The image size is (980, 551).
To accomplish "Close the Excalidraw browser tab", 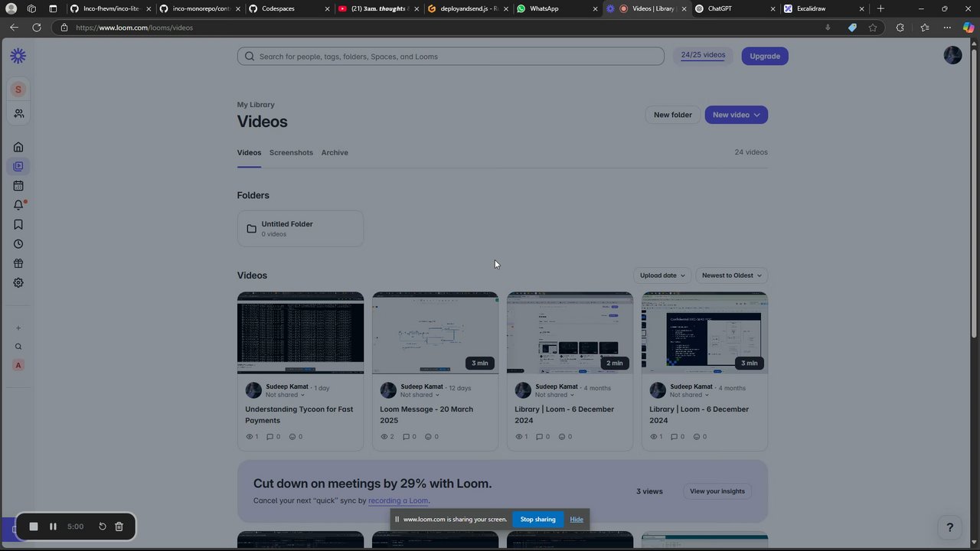I will click(862, 8).
